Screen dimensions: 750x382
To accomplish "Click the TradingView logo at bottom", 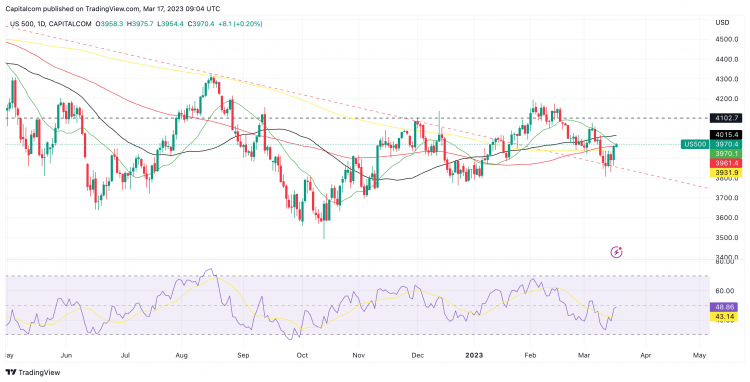I will pos(33,372).
